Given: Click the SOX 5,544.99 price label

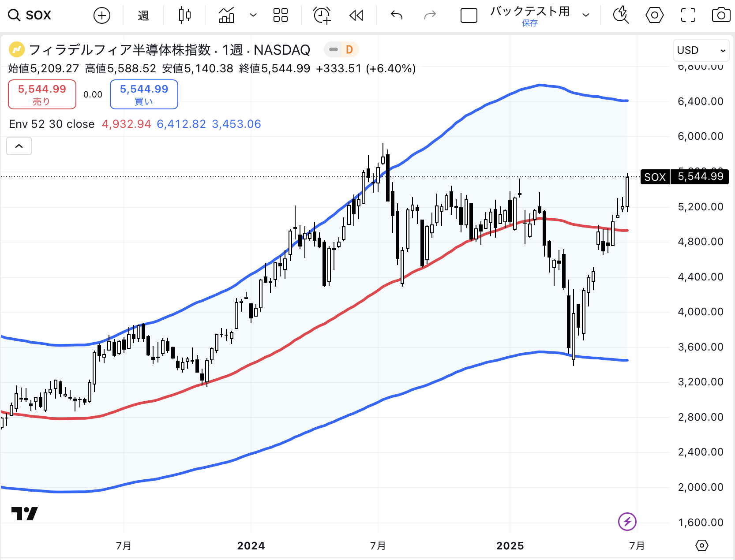Looking at the screenshot, I should [684, 177].
